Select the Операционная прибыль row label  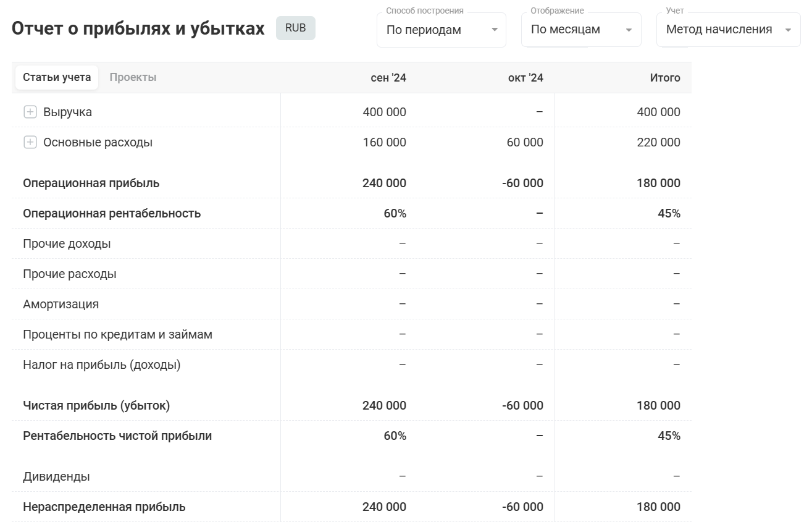click(x=91, y=183)
